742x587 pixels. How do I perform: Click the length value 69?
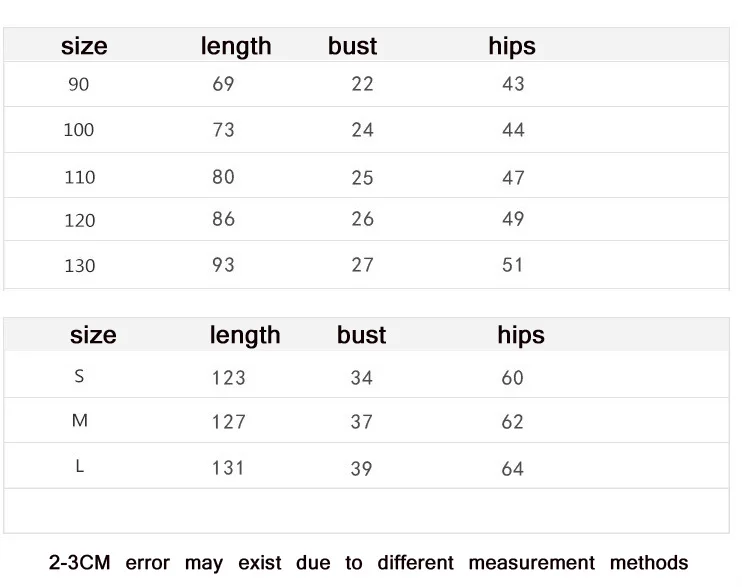click(x=223, y=84)
